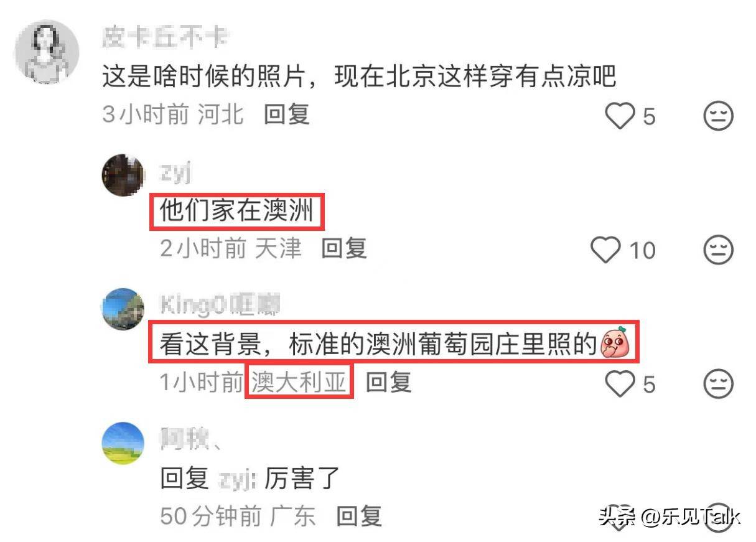The height and width of the screenshot is (542, 756).
Task: Dislike the comment posted from Tianjin
Action: coord(719,250)
